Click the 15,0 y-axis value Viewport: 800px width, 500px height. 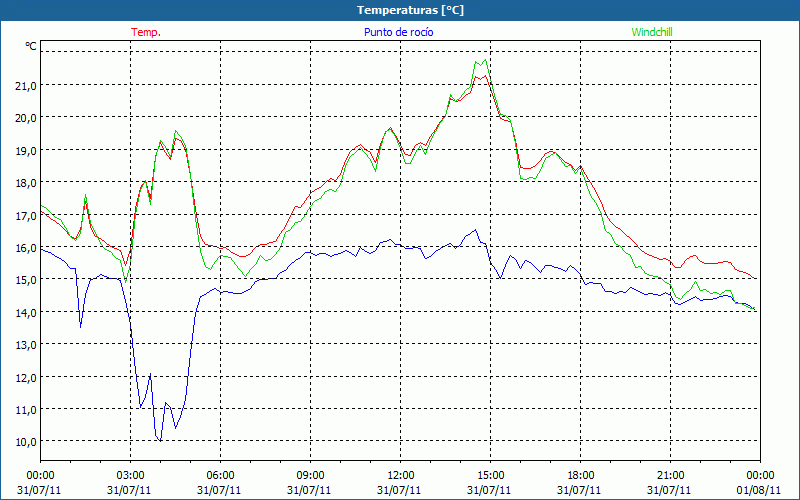coord(26,280)
